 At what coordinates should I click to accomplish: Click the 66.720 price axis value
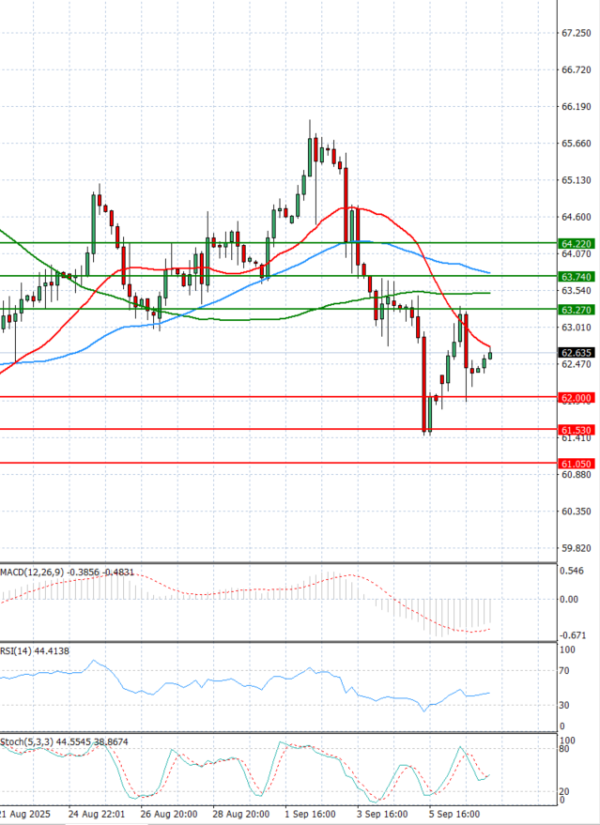click(x=576, y=70)
